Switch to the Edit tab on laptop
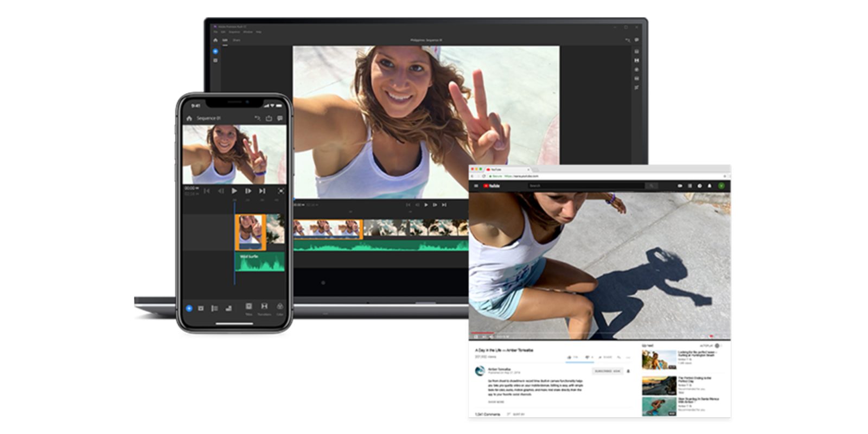The width and height of the screenshot is (868, 434). 225,40
